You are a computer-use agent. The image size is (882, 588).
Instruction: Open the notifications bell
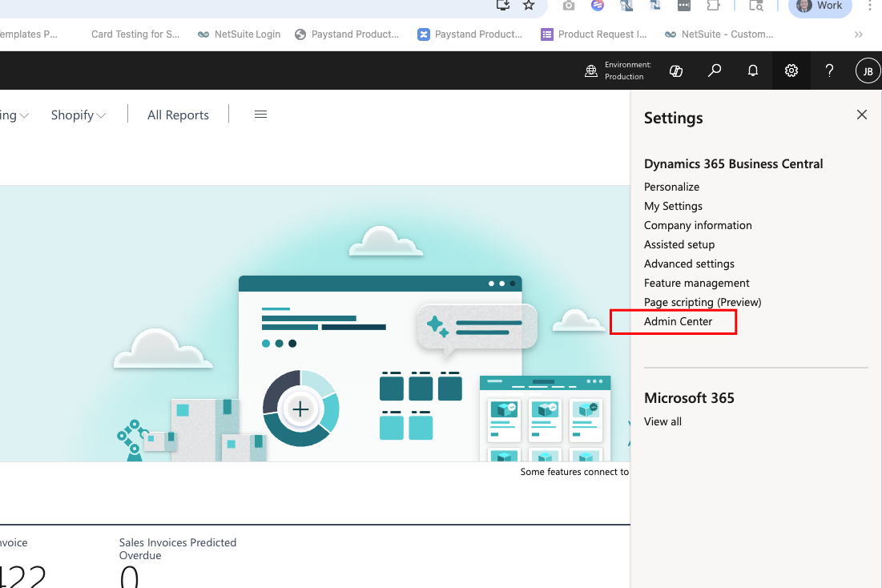(x=753, y=70)
